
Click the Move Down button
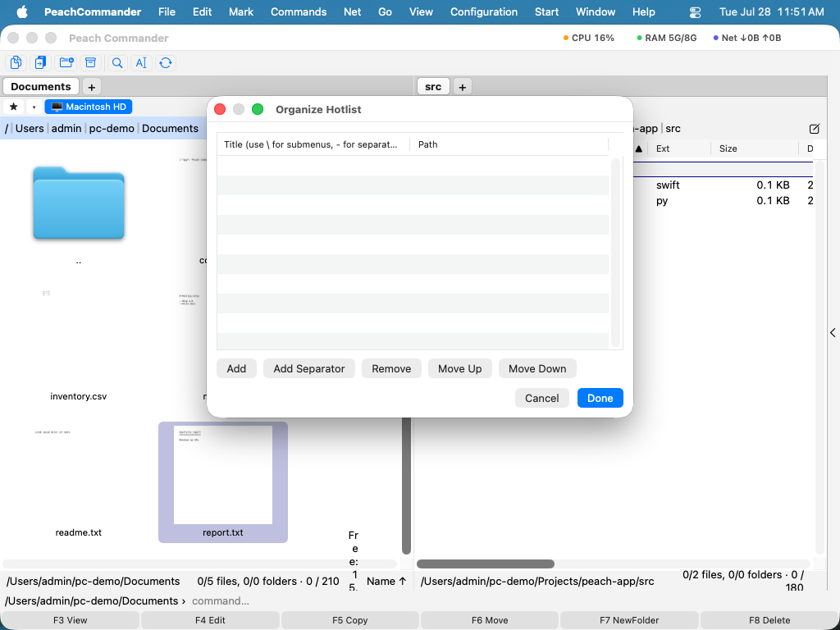(537, 368)
